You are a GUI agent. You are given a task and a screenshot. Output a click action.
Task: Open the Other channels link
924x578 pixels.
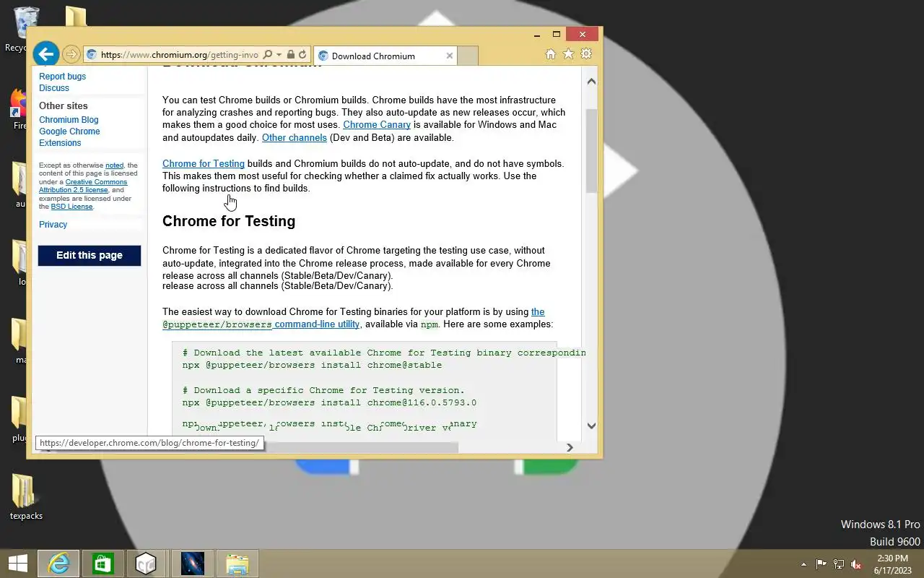click(x=295, y=138)
